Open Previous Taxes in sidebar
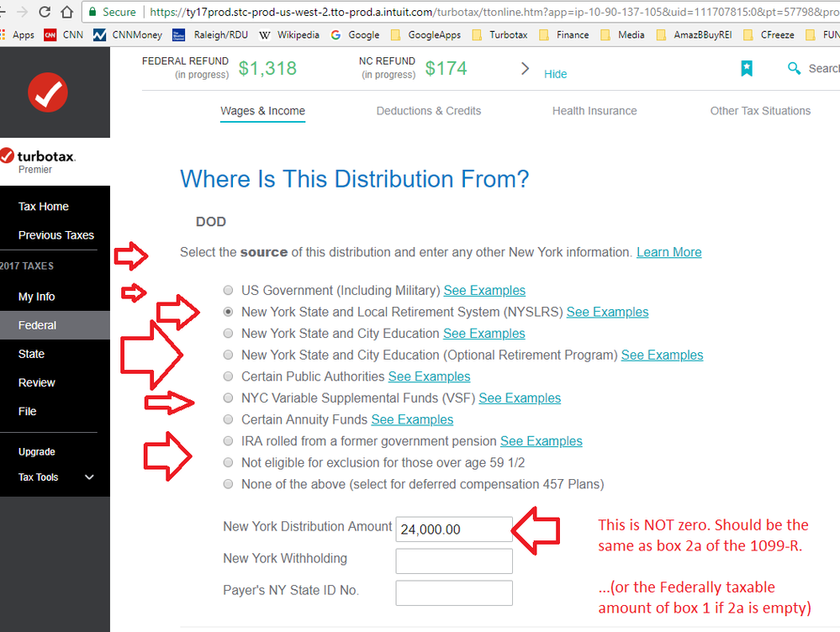 (x=55, y=235)
